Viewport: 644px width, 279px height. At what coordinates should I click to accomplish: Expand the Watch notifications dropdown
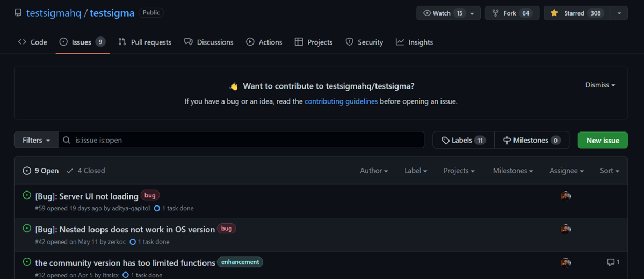pos(472,13)
